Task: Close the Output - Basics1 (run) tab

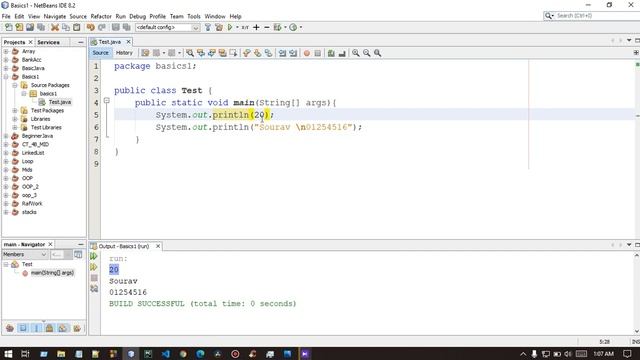Action: pos(158,246)
